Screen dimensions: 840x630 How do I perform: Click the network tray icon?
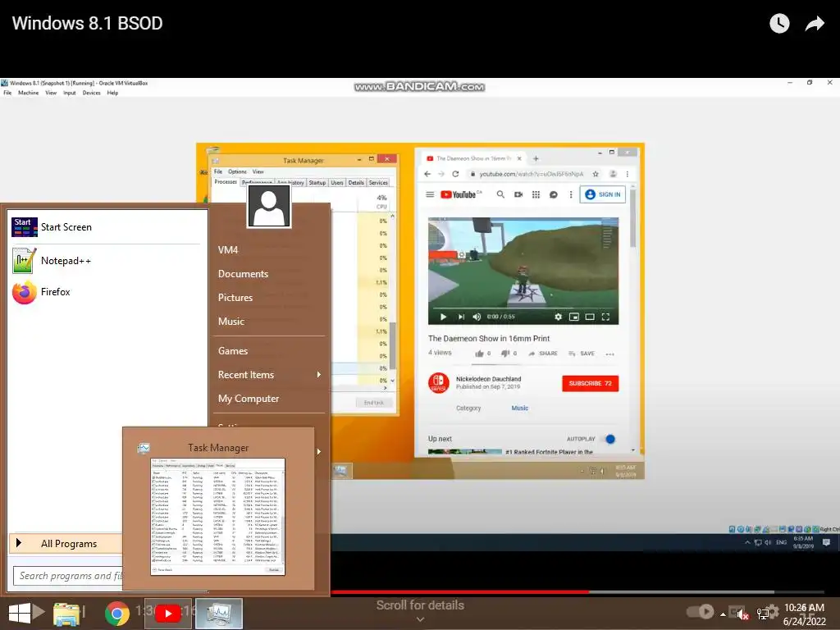[x=763, y=614]
